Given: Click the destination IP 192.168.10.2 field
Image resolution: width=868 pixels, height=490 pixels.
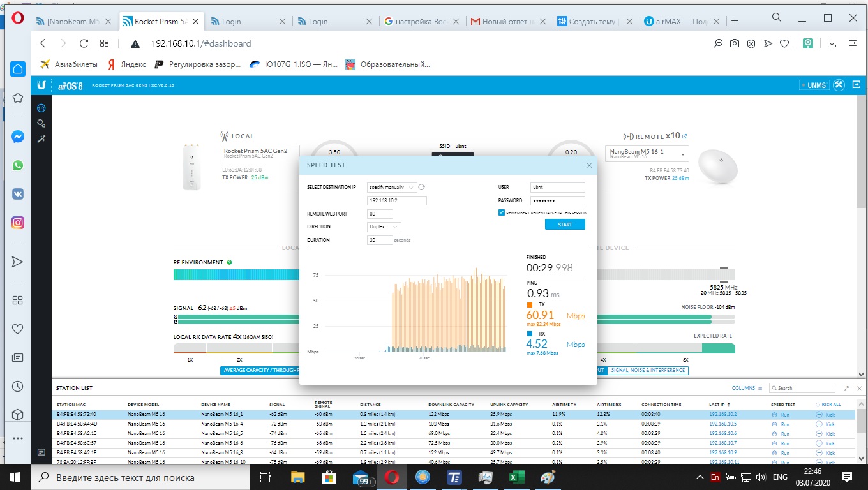Looking at the screenshot, I should (x=397, y=200).
